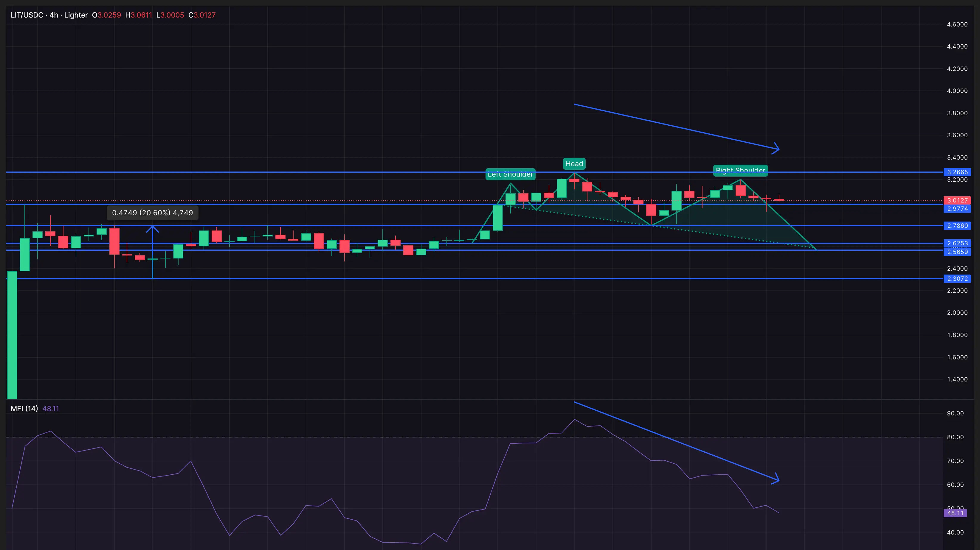Click the 2.3072 support level tag
Screen dimensions: 980x550
click(957, 279)
